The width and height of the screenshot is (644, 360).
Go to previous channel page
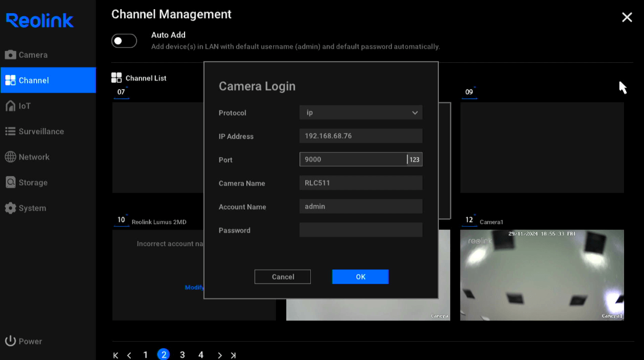[129, 355]
